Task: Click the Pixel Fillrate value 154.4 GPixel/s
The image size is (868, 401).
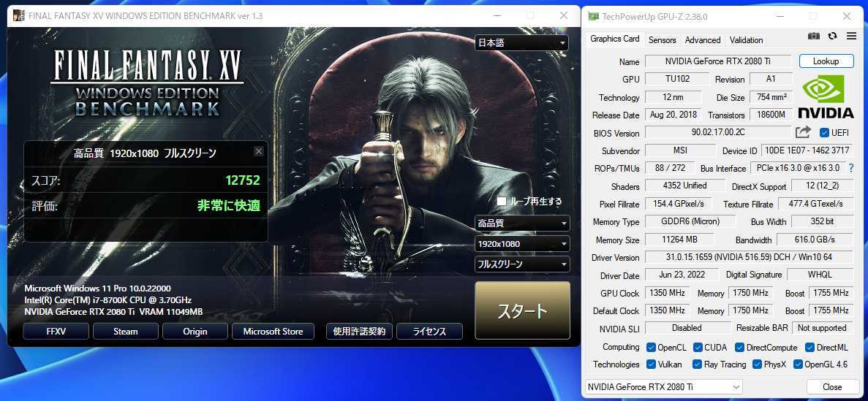Action: [679, 204]
